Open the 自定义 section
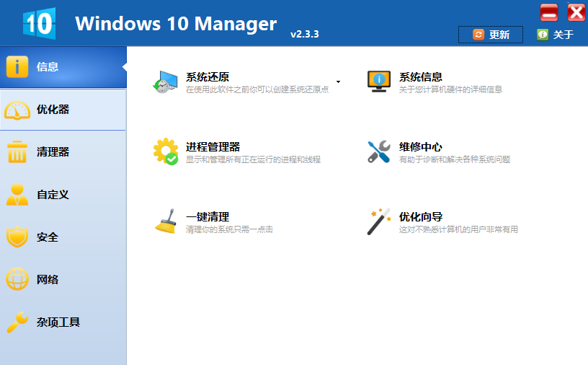588x365 pixels. coord(63,195)
